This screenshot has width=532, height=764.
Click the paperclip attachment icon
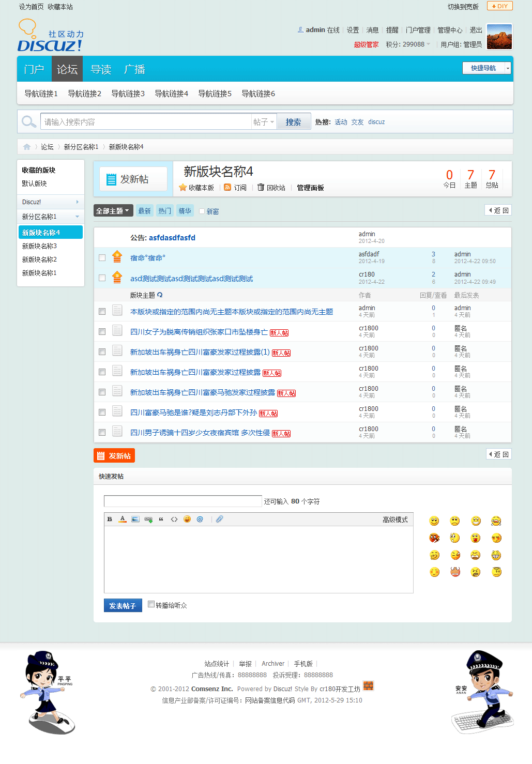pos(219,519)
